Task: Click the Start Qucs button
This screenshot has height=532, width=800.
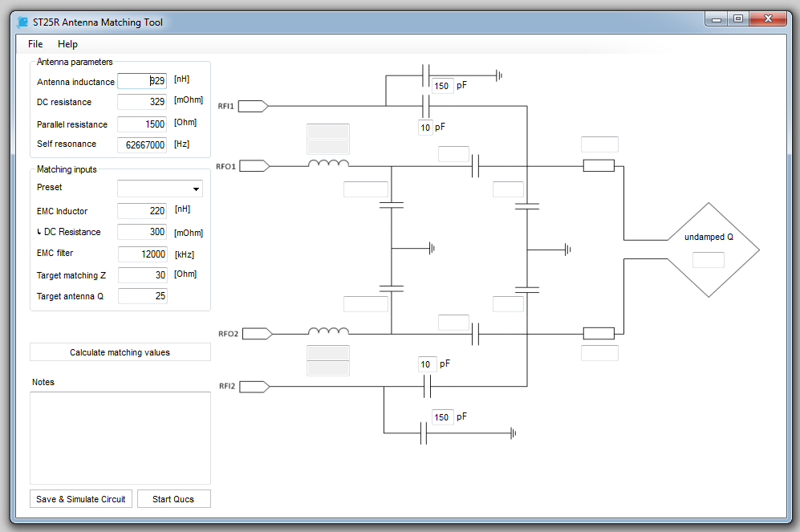Action: 173,499
